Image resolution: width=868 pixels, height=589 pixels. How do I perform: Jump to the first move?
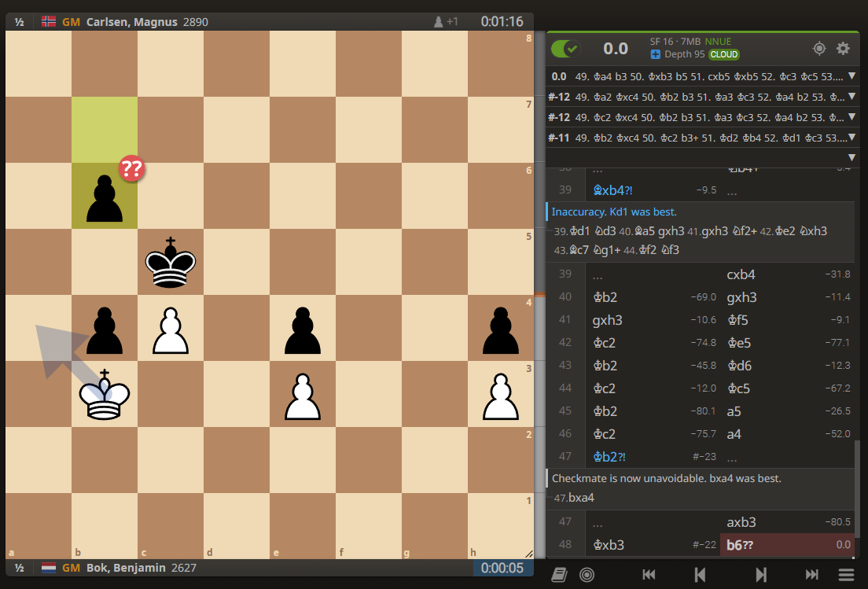(649, 575)
